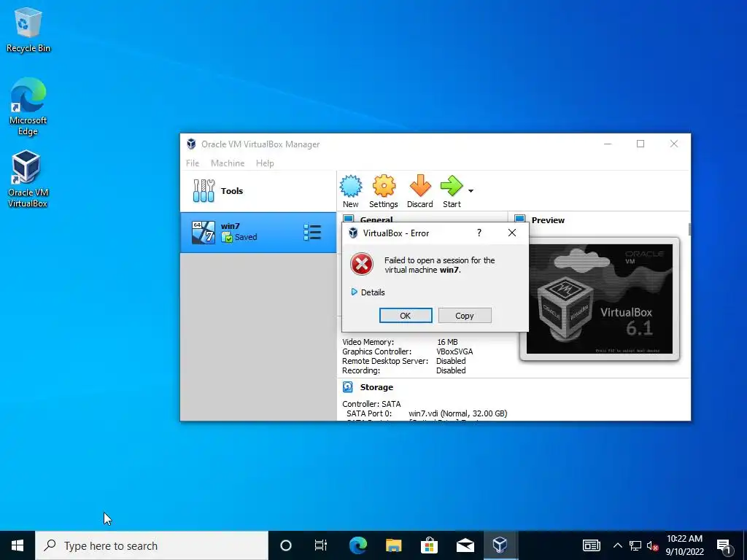Open Task View on taskbar
The image size is (747, 560).
pos(321,545)
